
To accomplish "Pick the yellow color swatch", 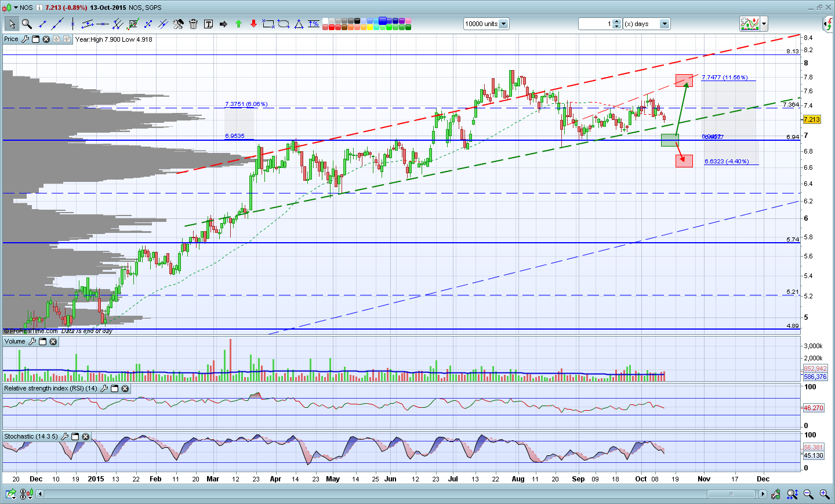I will click(370, 27).
